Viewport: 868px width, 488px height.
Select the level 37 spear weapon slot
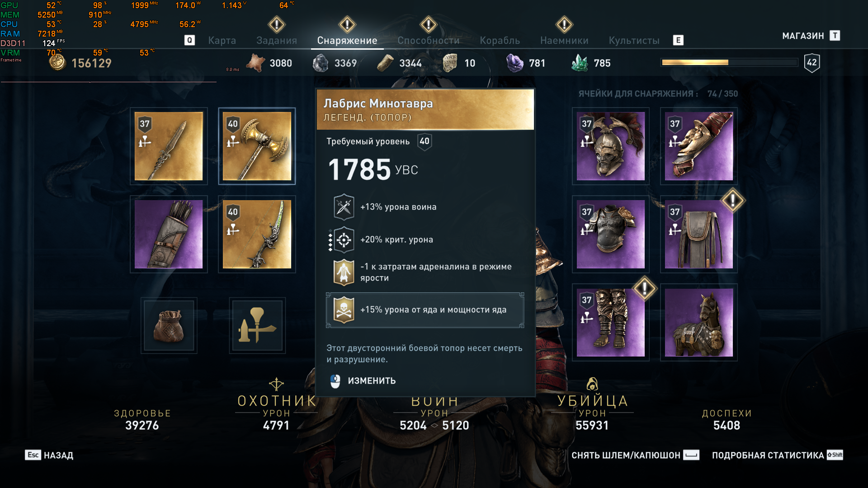169,146
